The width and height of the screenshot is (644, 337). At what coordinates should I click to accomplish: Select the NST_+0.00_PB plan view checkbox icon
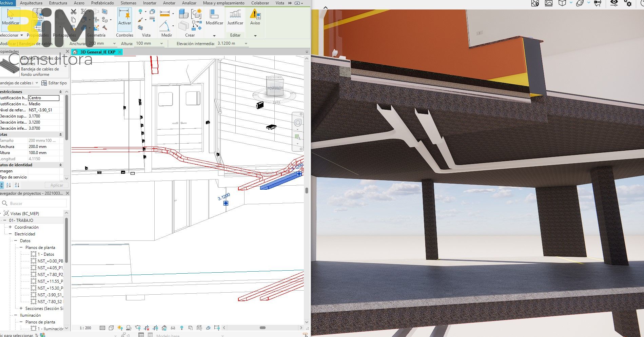pyautogui.click(x=34, y=261)
